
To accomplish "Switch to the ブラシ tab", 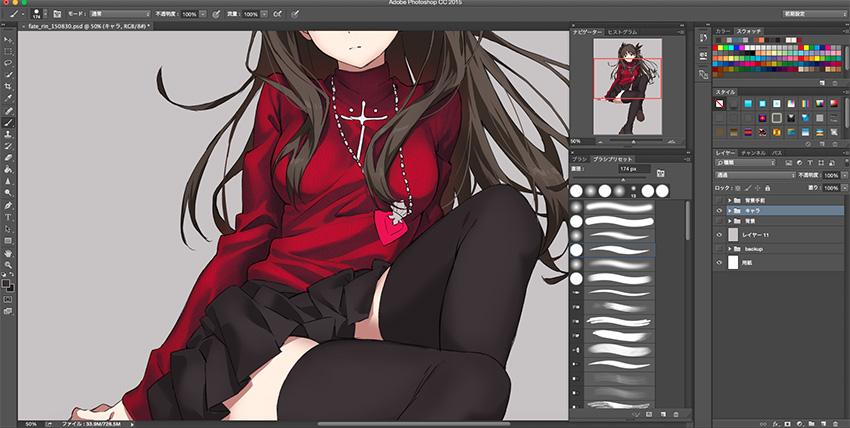I will point(579,159).
